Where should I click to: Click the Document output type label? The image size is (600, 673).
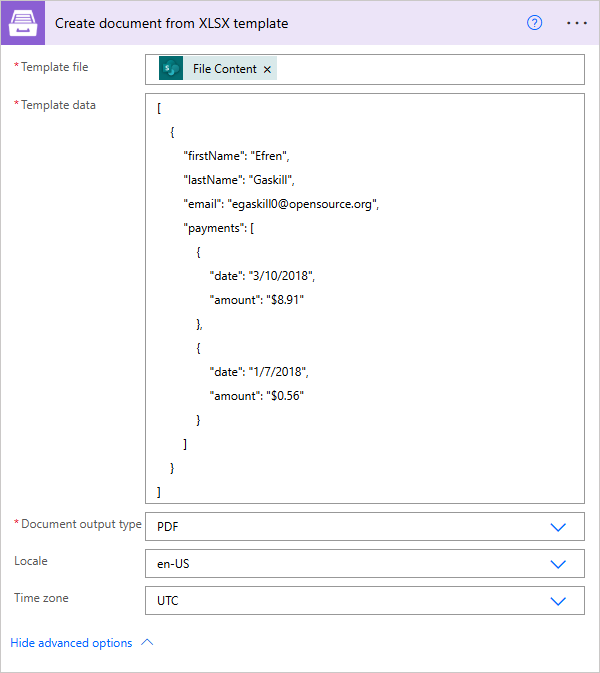click(x=82, y=524)
